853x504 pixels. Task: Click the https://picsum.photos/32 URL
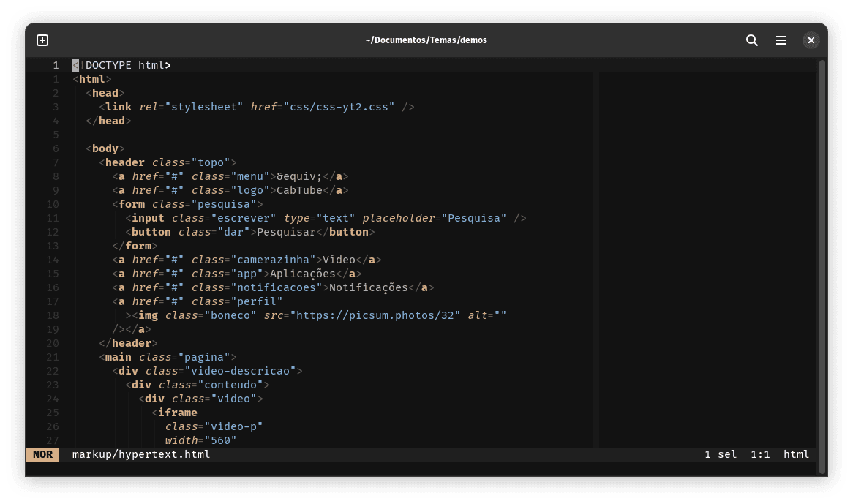click(x=375, y=315)
